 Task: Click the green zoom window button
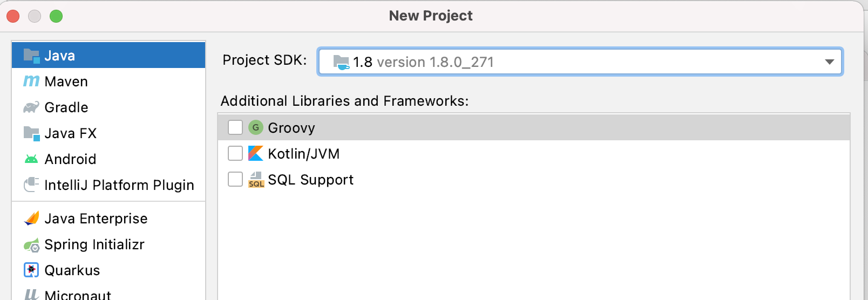click(56, 16)
